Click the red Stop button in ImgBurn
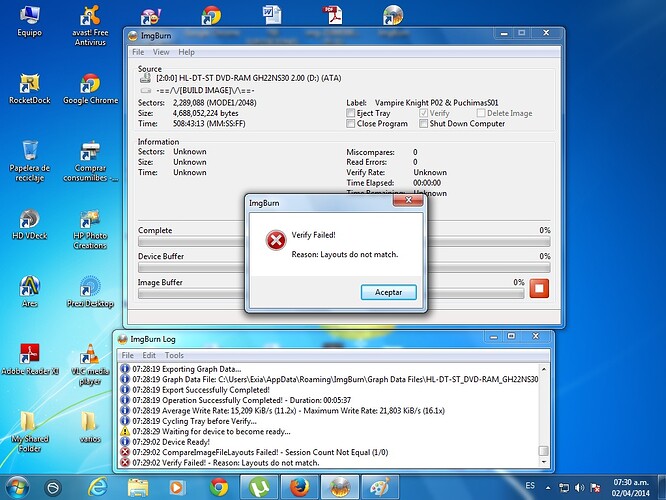The image size is (666, 500). tap(539, 288)
